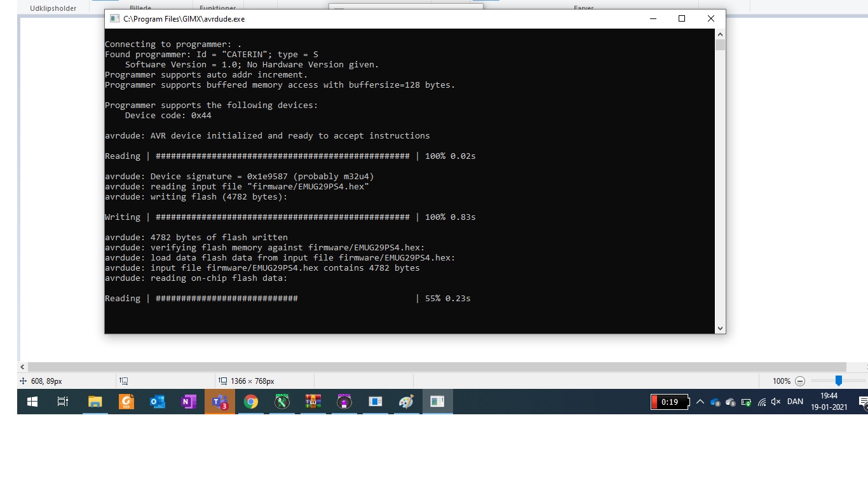The image size is (868, 488).
Task: Open the Paint palette taskbar icon
Action: 406,402
